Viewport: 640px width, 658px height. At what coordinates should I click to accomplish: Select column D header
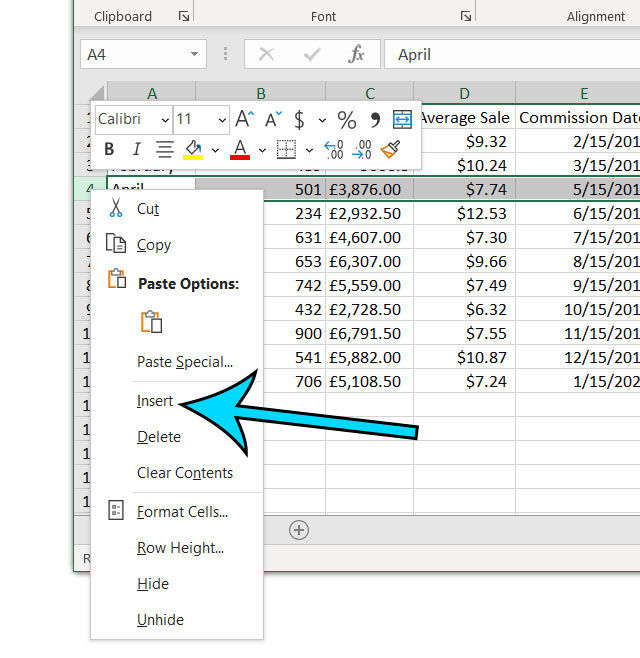(x=465, y=93)
